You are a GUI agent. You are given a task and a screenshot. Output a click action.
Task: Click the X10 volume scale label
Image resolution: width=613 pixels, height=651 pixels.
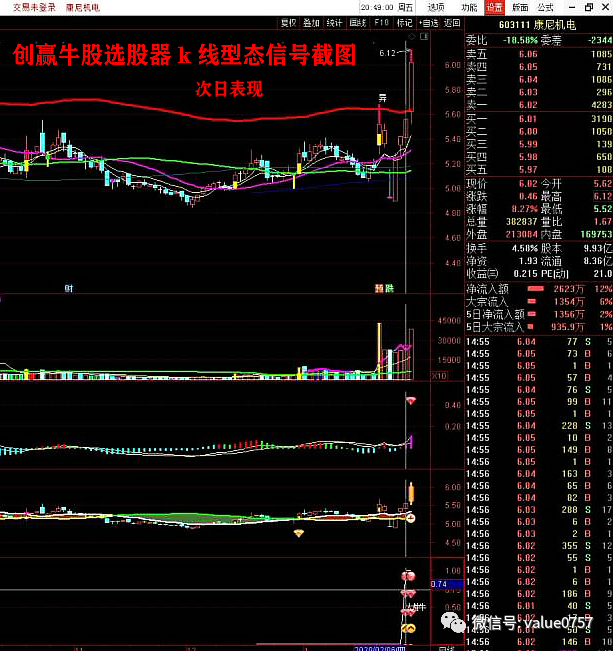pos(439,376)
